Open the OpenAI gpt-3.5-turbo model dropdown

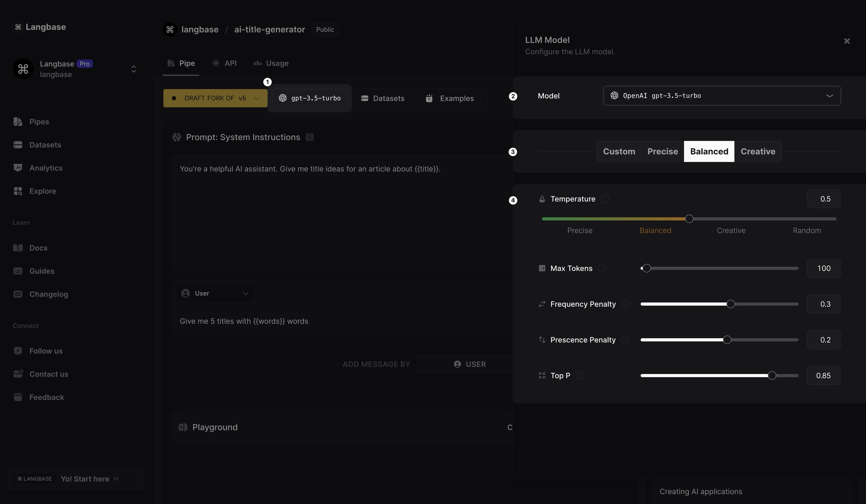tap(722, 96)
